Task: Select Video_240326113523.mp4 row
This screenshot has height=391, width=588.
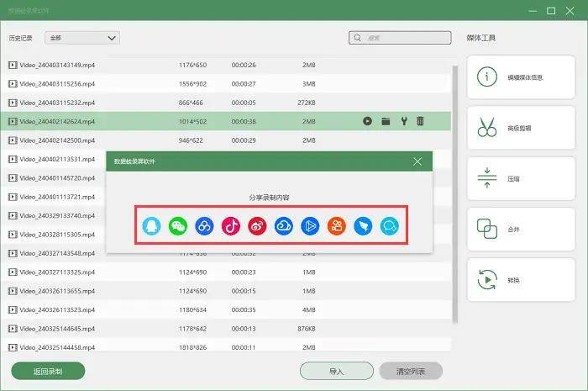Action: click(225, 310)
